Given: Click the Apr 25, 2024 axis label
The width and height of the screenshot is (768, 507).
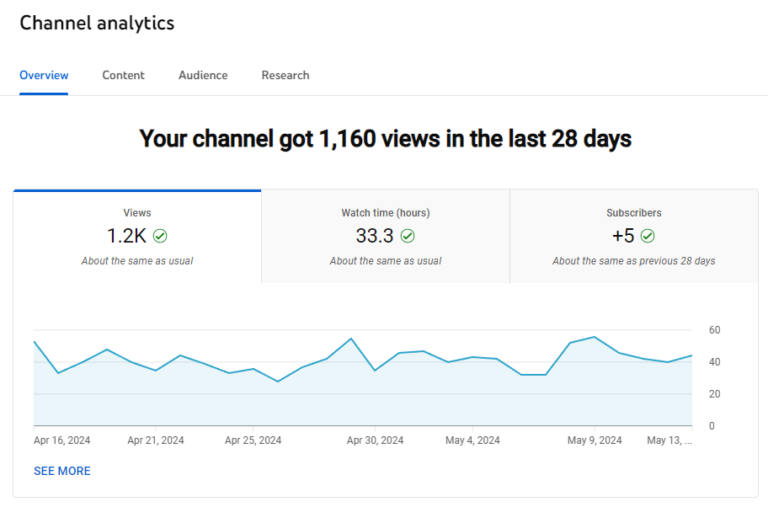Looking at the screenshot, I should (x=253, y=440).
